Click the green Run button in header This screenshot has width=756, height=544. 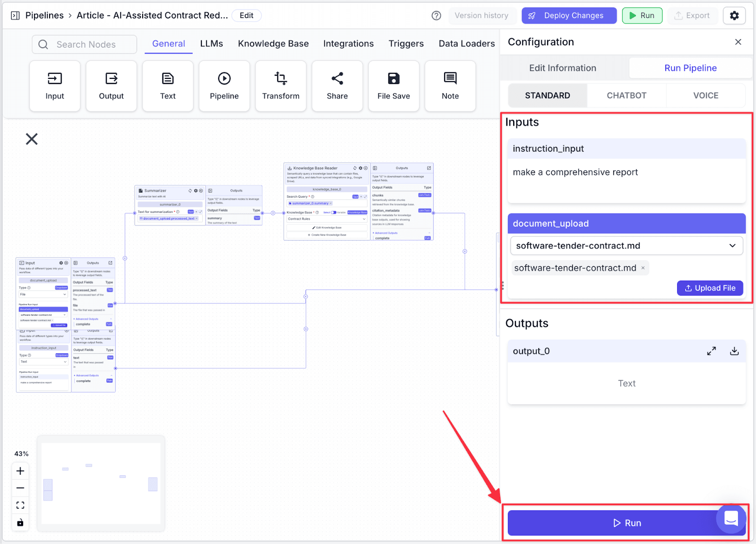click(642, 16)
